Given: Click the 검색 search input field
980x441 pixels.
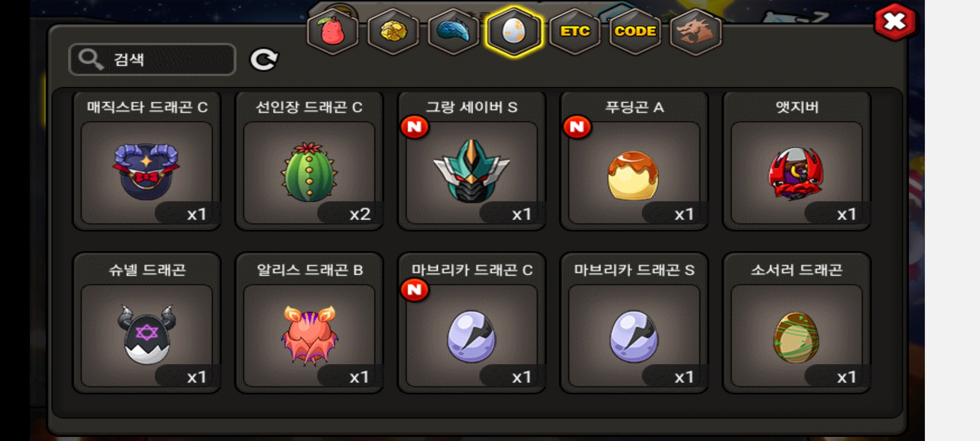Looking at the screenshot, I should 152,60.
